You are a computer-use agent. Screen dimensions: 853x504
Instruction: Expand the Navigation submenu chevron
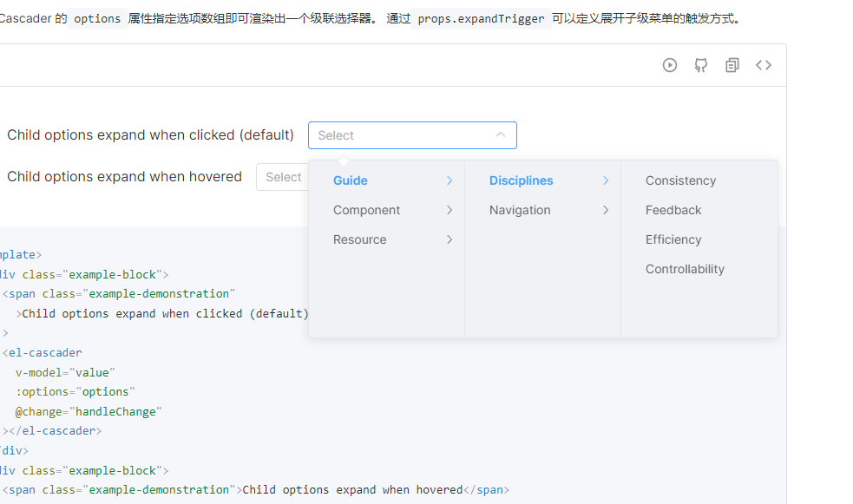point(605,210)
